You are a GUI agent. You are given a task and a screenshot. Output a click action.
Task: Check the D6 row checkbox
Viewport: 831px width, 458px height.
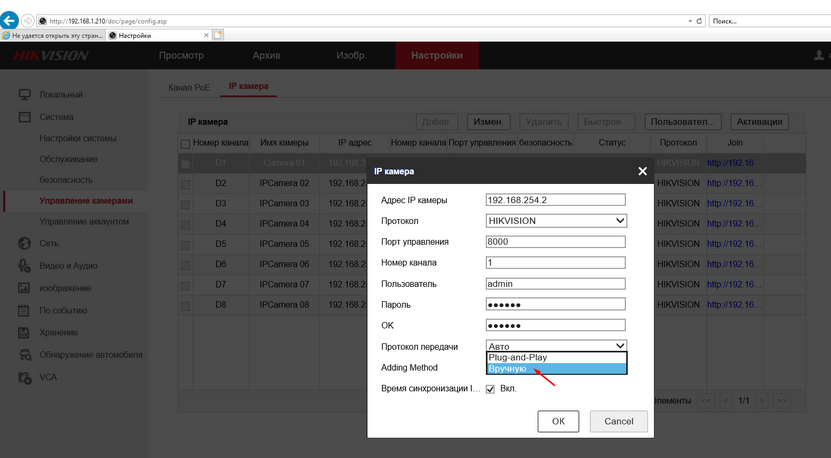coord(185,265)
